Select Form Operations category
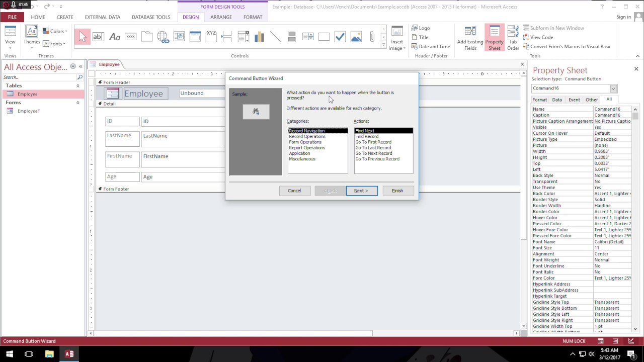The height and width of the screenshot is (362, 644). click(305, 142)
